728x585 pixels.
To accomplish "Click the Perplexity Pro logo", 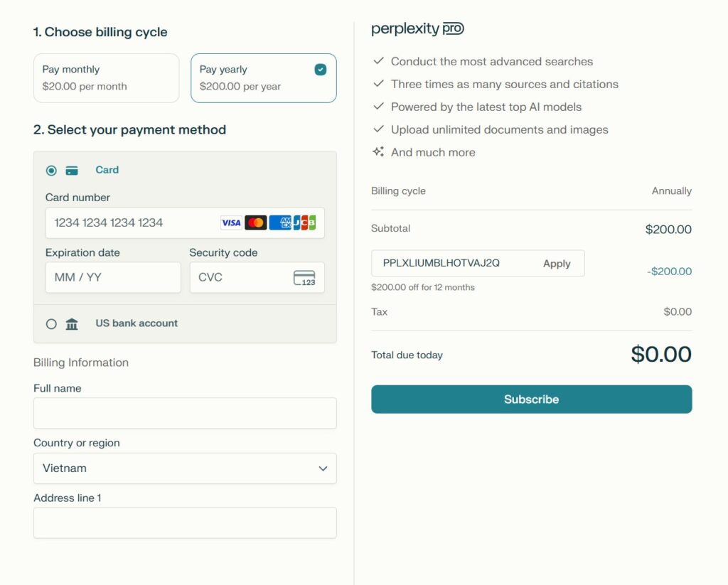I will [417, 28].
